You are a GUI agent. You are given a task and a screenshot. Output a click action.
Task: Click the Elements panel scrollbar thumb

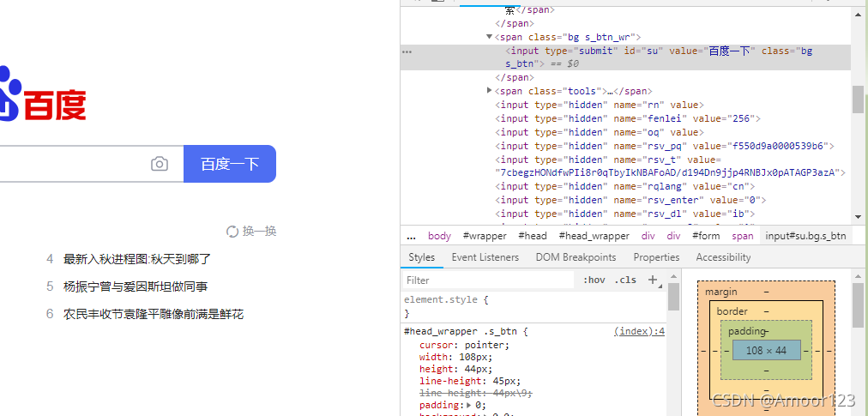pyautogui.click(x=858, y=99)
